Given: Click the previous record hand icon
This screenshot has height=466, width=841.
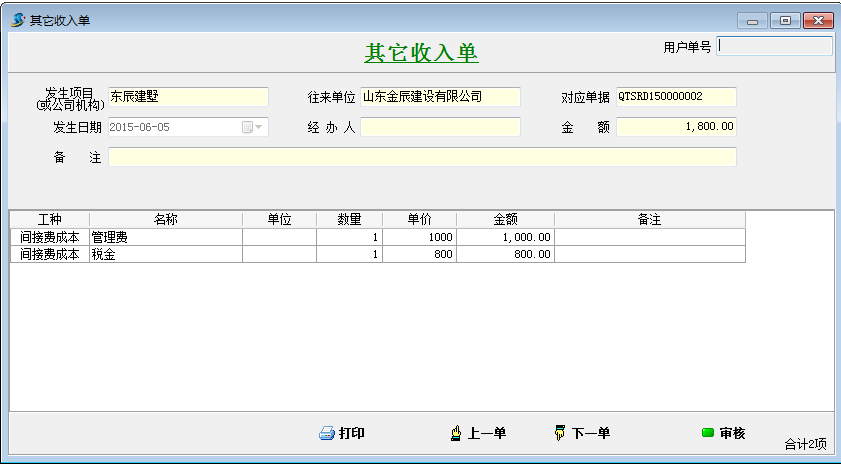Looking at the screenshot, I should click(x=456, y=433).
